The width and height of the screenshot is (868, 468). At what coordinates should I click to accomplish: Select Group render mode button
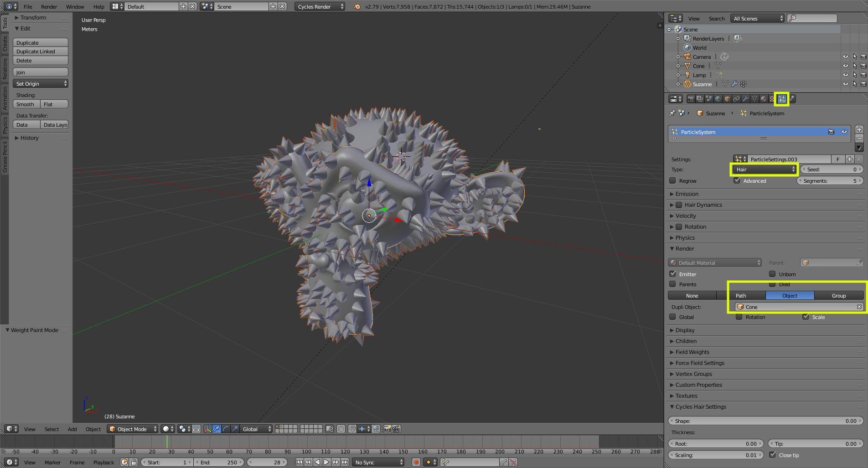point(839,295)
